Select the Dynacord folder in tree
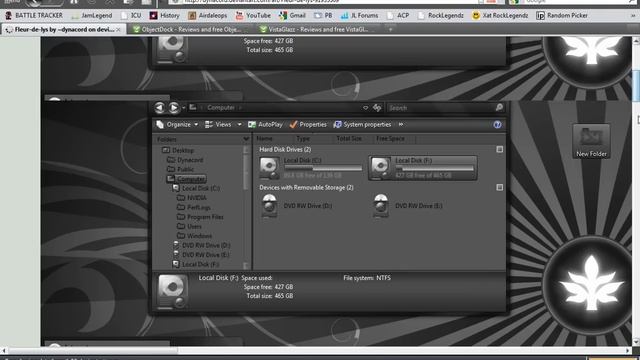 [x=185, y=160]
